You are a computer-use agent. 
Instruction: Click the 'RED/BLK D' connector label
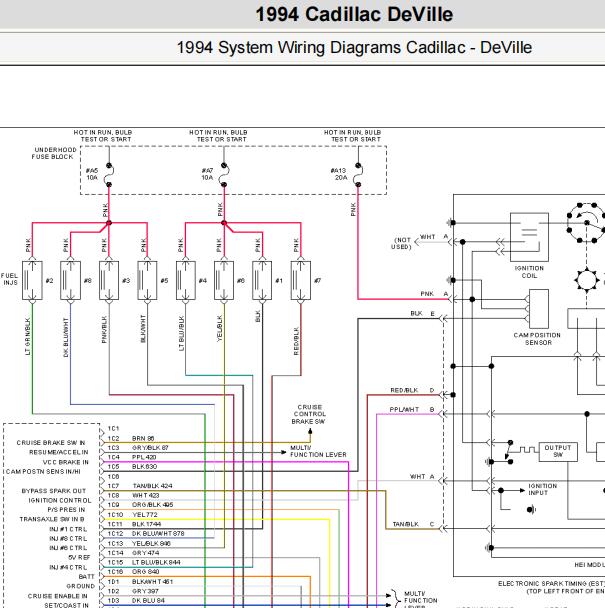412,390
